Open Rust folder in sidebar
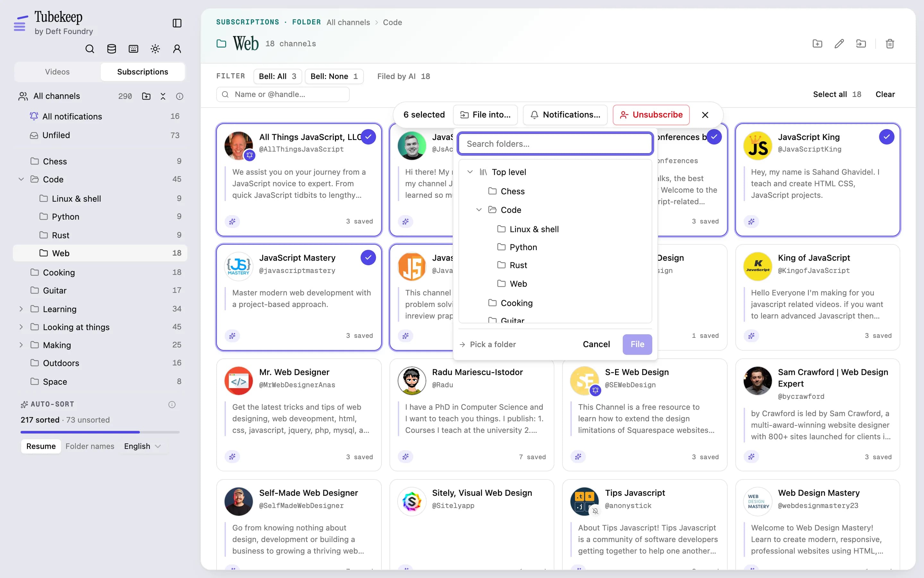924x578 pixels. [100, 235]
